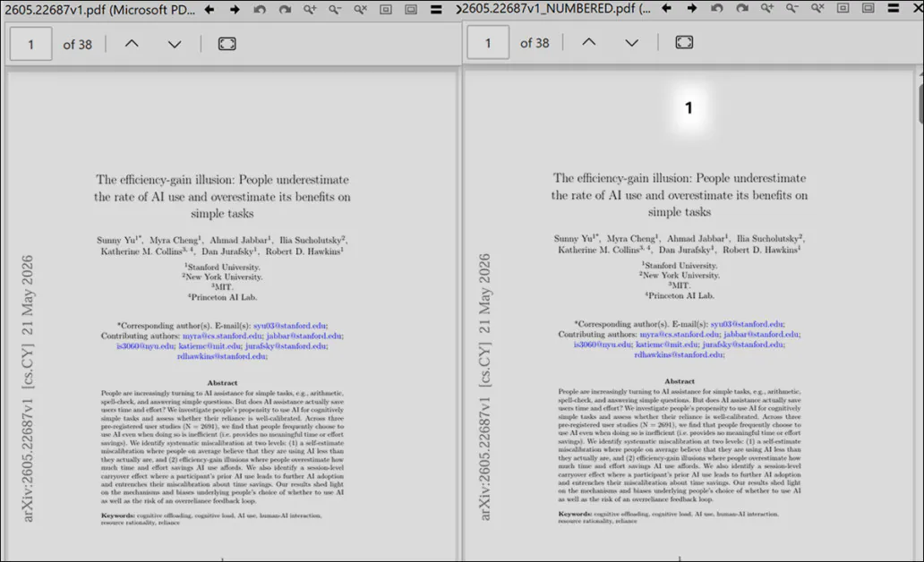924x562 pixels.
Task: Click the rotate-right arrow in the NUMBERED.pdf pane
Action: pyautogui.click(x=742, y=8)
